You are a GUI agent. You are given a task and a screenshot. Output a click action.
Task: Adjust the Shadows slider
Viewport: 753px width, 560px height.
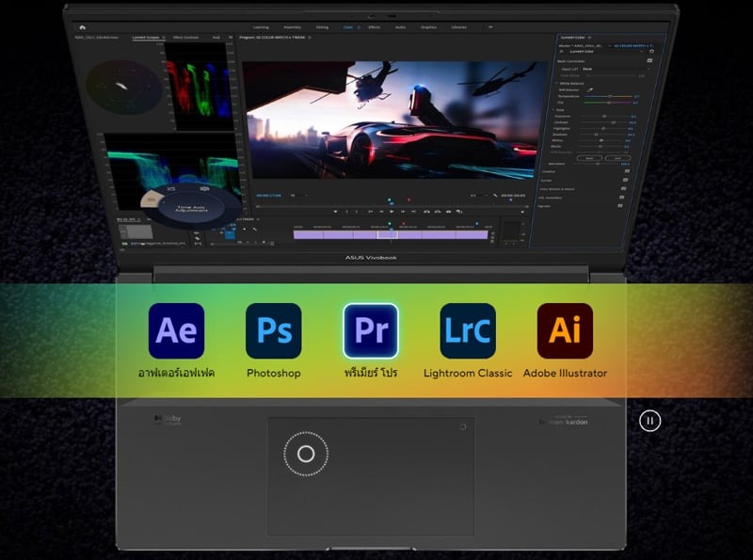(x=602, y=135)
